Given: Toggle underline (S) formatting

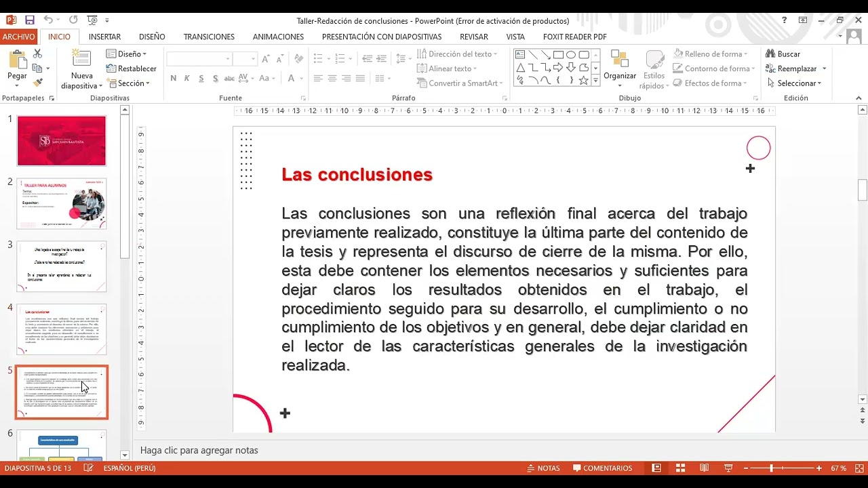Looking at the screenshot, I should [201, 79].
